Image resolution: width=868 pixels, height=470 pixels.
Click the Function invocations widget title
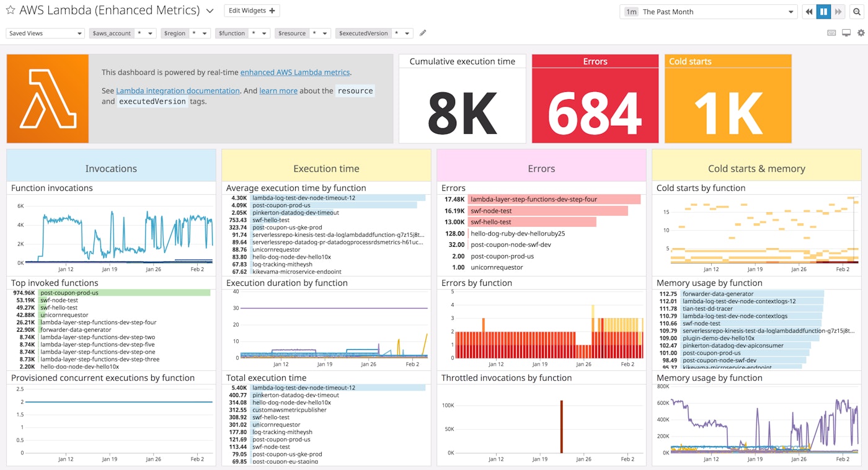(x=52, y=188)
